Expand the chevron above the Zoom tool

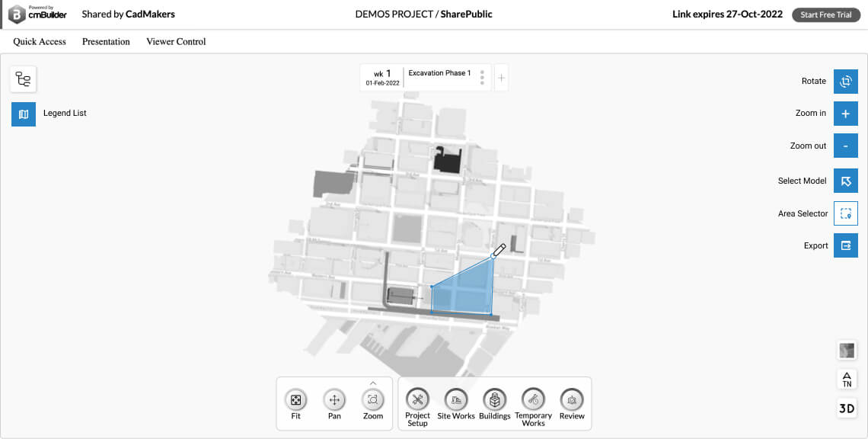[x=373, y=383]
